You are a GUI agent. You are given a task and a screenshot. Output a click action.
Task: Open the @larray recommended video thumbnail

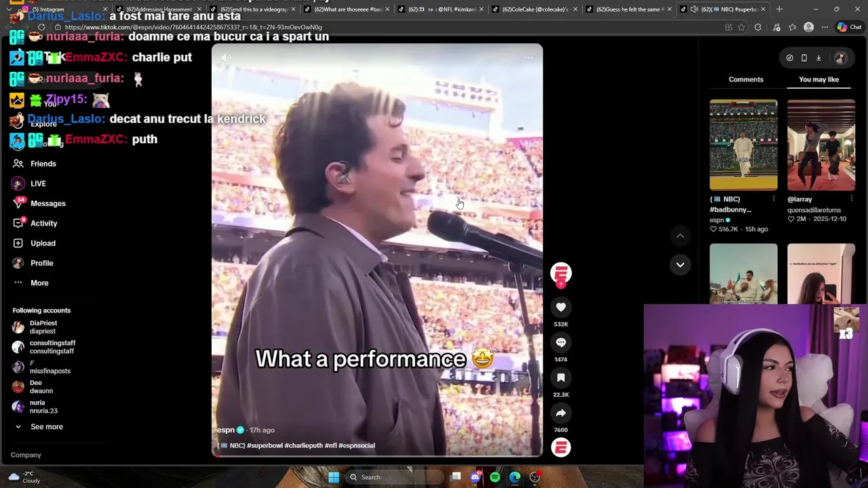[x=821, y=145]
